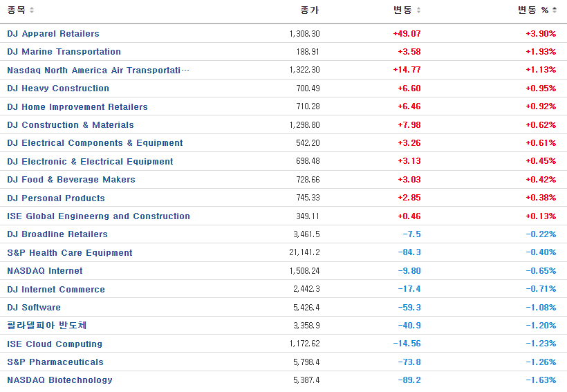Image resolution: width=567 pixels, height=392 pixels.
Task: Open DJ Software link
Action: pos(34,308)
